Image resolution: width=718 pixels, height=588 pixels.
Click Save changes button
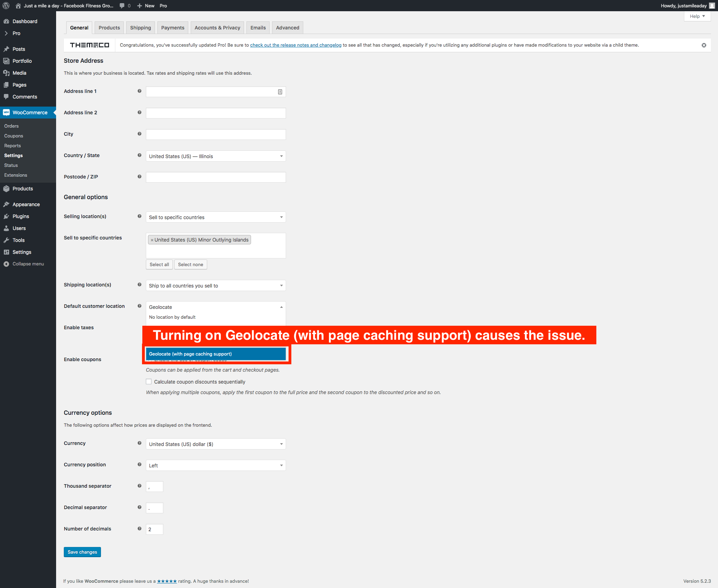click(82, 552)
